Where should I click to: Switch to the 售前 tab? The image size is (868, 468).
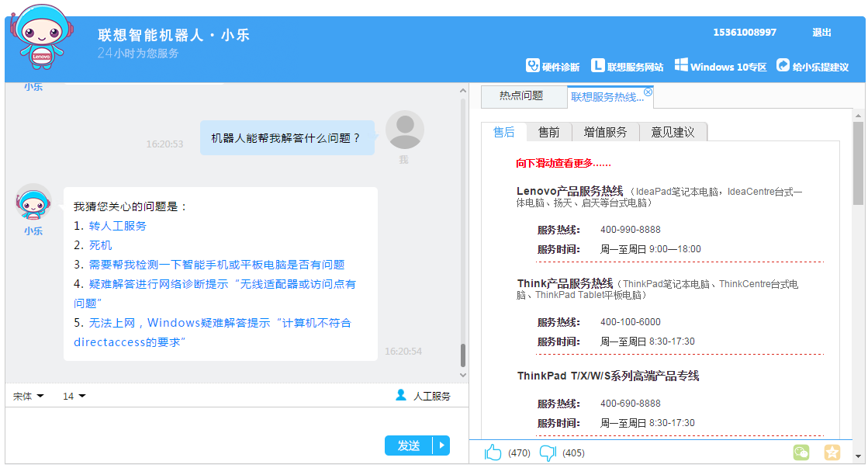pos(548,132)
